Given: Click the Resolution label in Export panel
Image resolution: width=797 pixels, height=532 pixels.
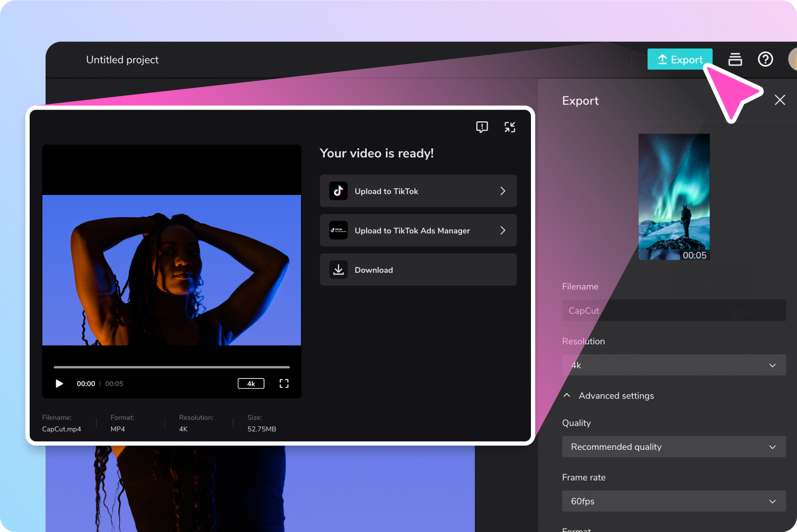Looking at the screenshot, I should (583, 341).
